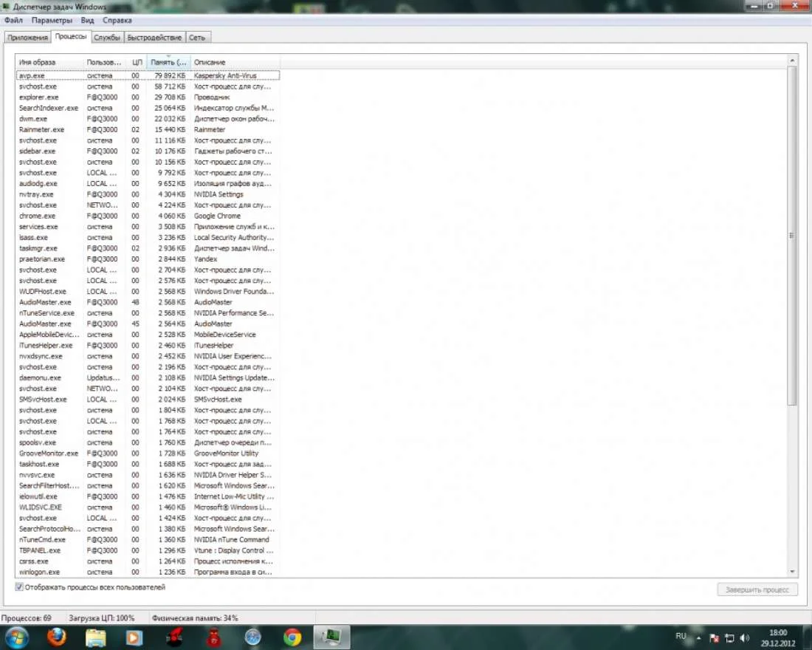Show hidden tray icons arrow
This screenshot has width=812, height=650.
698,638
